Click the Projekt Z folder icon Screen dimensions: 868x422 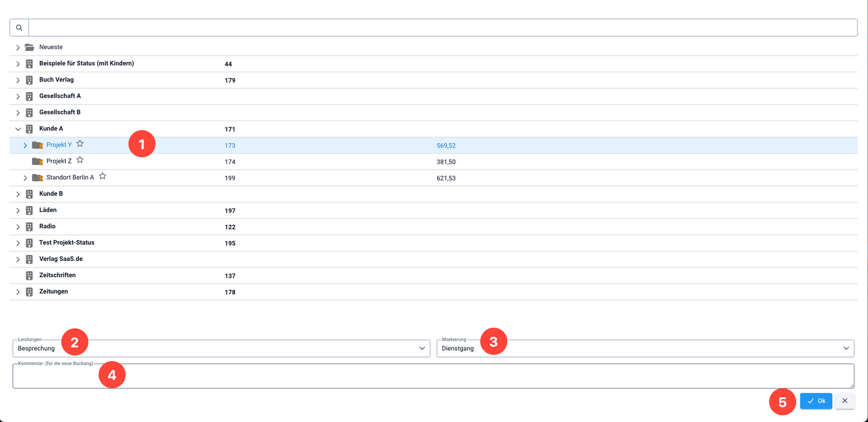coord(37,161)
